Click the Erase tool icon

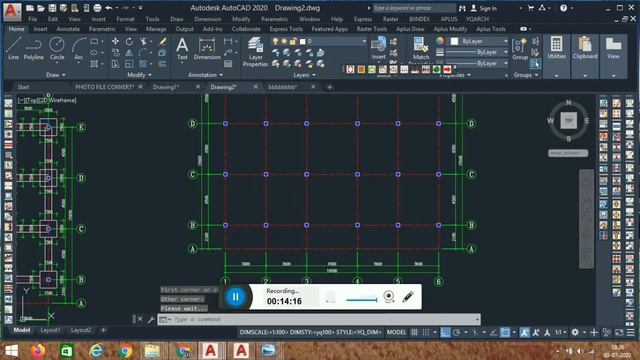click(x=162, y=41)
